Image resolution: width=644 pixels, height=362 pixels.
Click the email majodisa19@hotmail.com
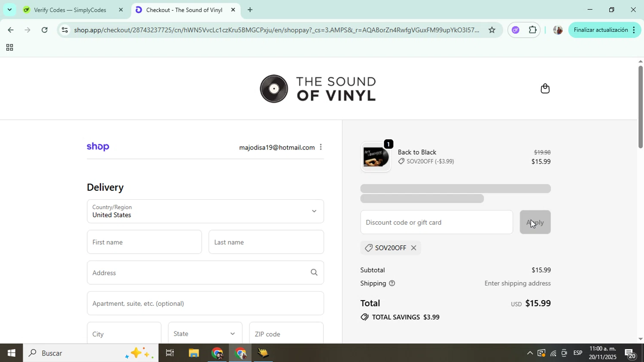click(x=277, y=147)
